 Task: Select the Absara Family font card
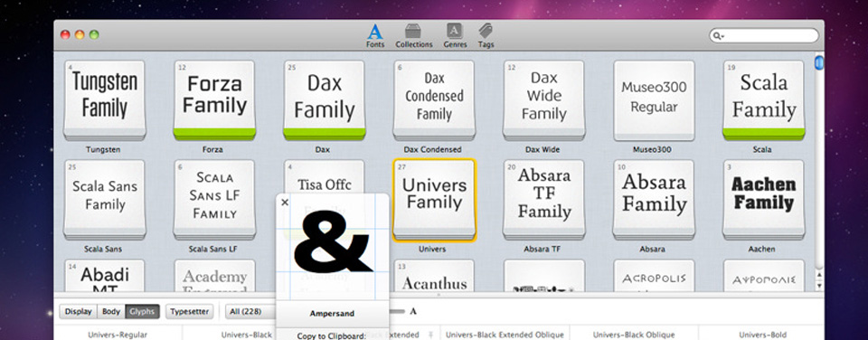pyautogui.click(x=654, y=200)
